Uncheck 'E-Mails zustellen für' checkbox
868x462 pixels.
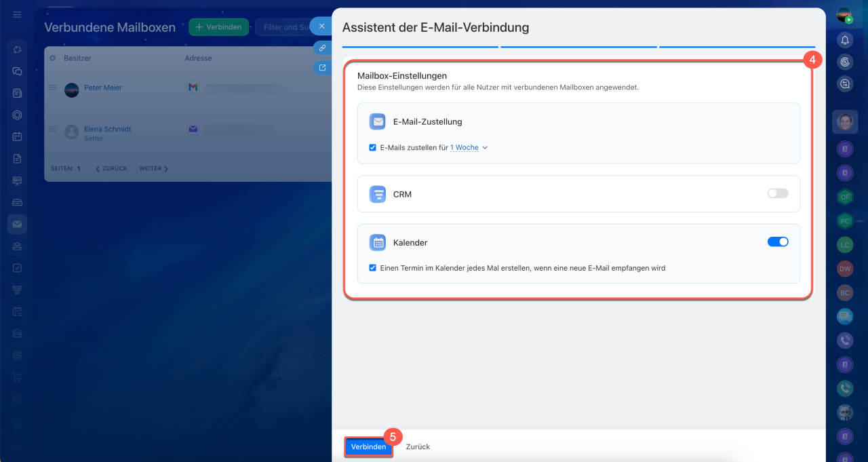tap(373, 147)
